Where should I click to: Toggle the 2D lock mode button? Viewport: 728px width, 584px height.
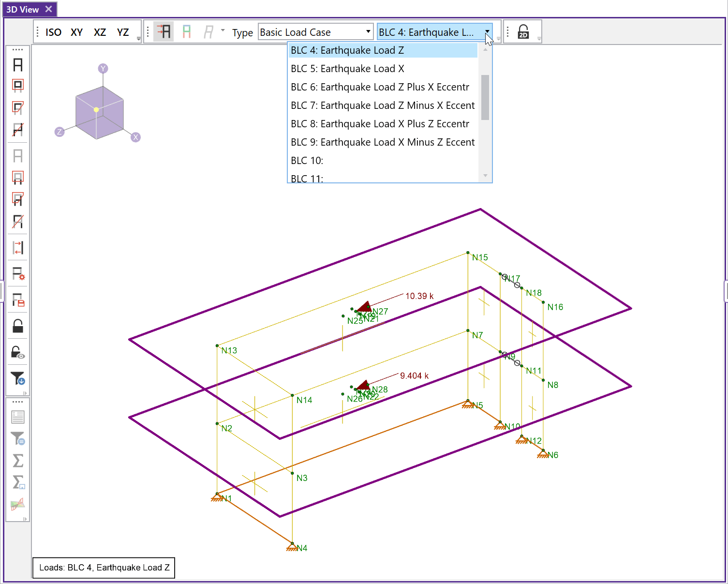click(522, 31)
